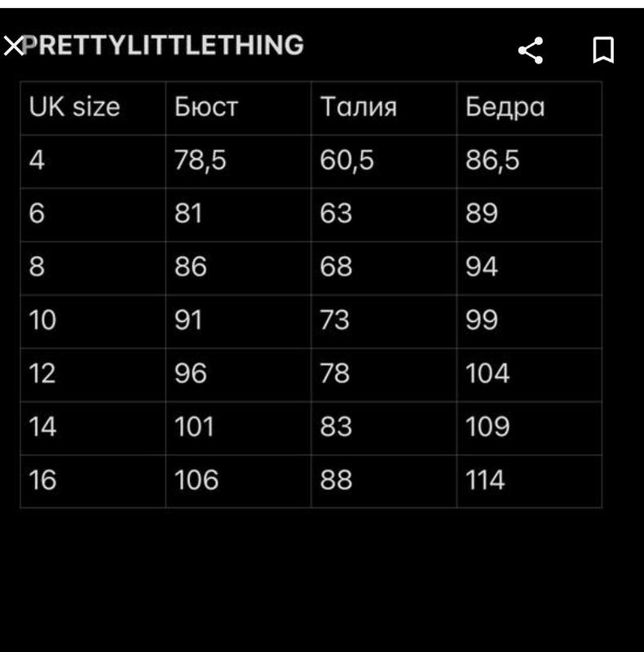This screenshot has width=644, height=652.
Task: Click UK size 16 cell
Action: (x=93, y=481)
